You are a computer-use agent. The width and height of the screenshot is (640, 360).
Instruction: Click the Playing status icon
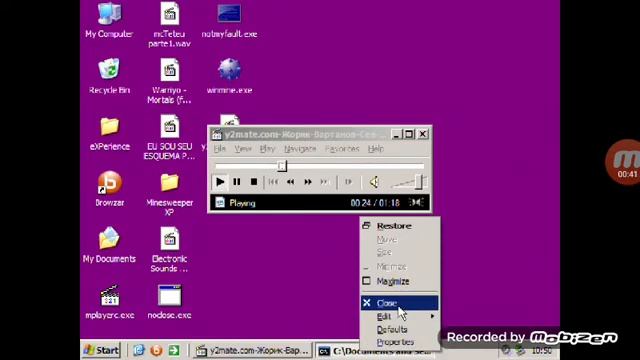pos(220,202)
